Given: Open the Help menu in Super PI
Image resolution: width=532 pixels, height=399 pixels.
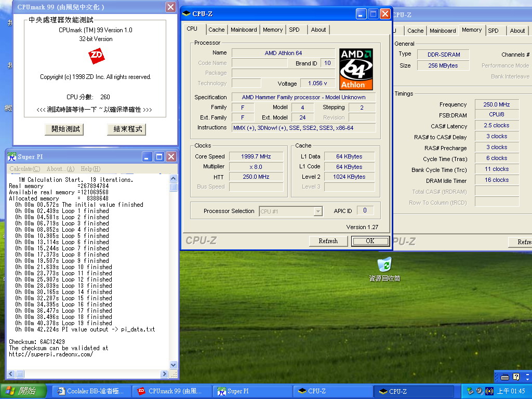Looking at the screenshot, I should click(x=90, y=169).
